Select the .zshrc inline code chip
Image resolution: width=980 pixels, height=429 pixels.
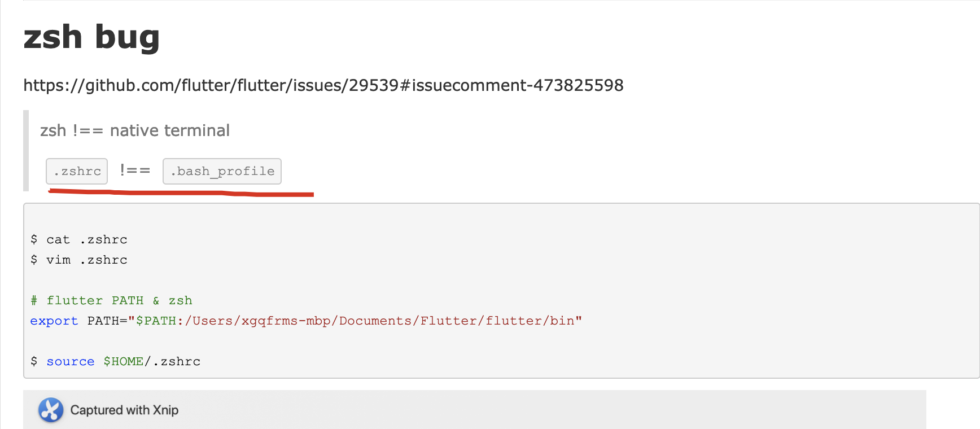coord(77,171)
